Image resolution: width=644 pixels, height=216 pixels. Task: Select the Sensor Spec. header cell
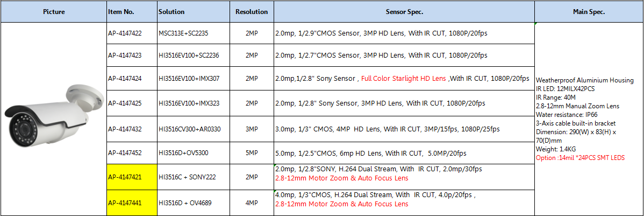pos(404,12)
